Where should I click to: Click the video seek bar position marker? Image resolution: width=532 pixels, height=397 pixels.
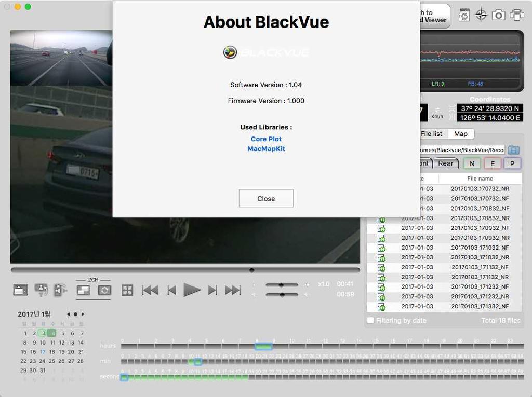[252, 270]
